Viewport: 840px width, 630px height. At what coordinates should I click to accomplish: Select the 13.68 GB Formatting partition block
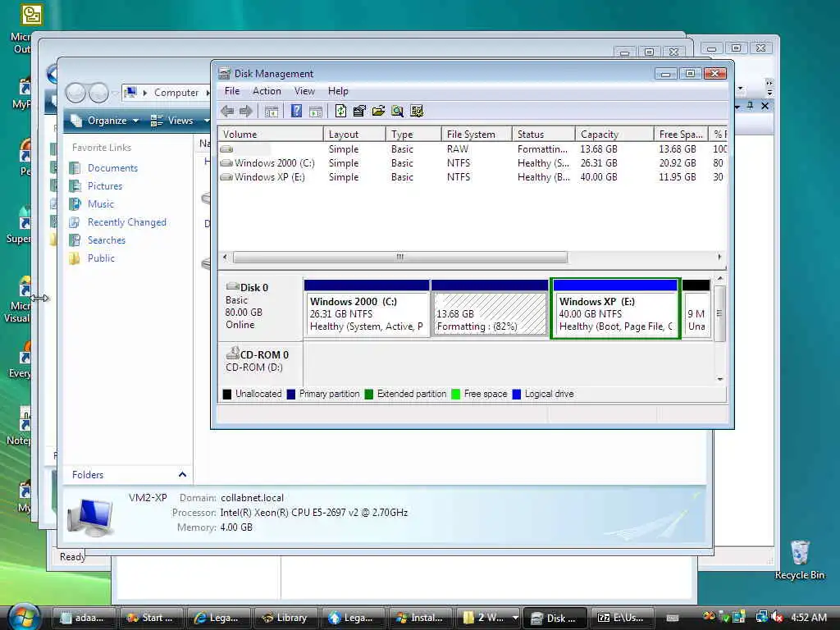coord(490,308)
